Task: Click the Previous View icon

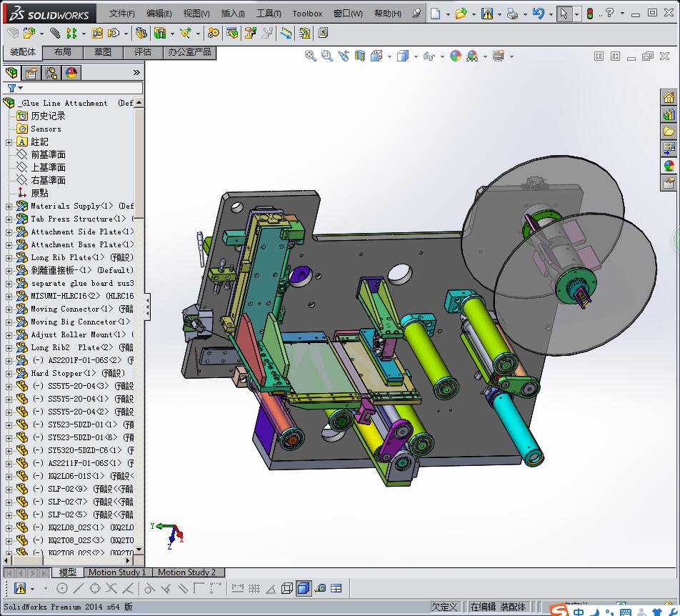Action: [x=344, y=56]
